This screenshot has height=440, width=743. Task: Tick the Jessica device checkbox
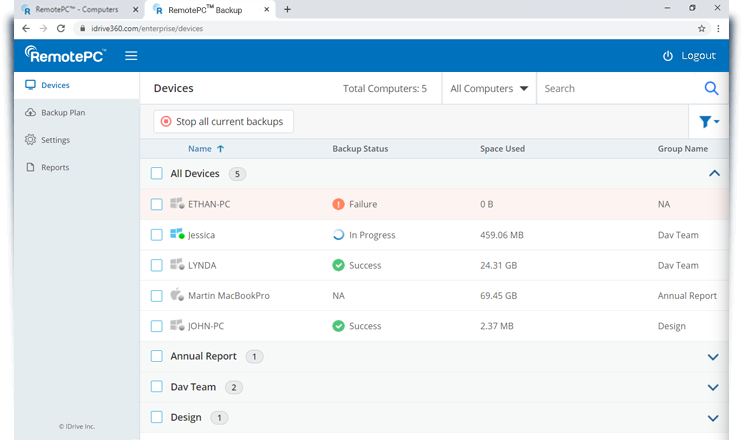point(157,235)
